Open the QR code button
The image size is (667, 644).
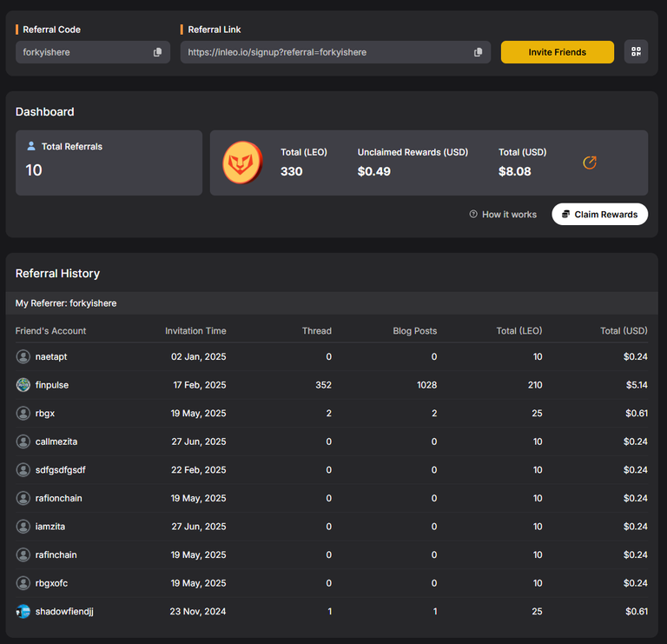coord(636,52)
